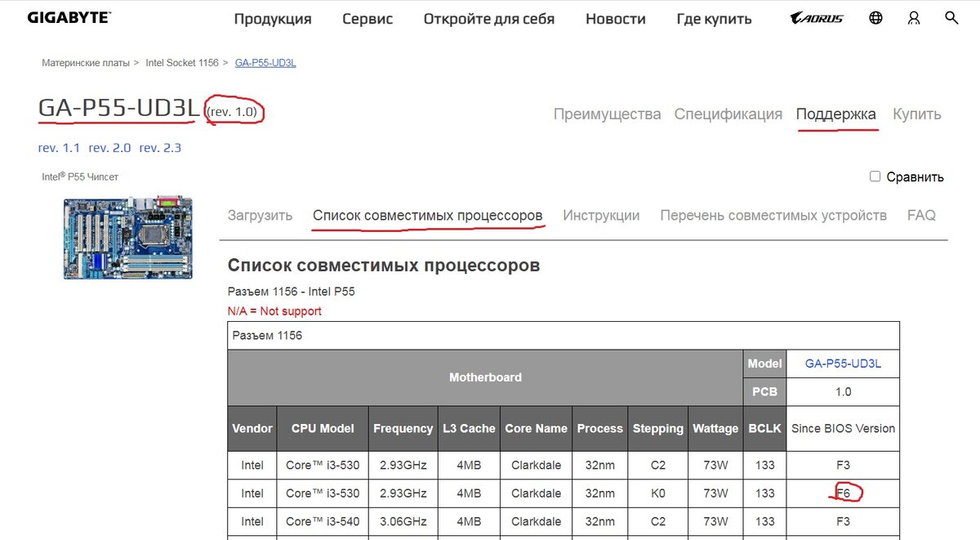Select Core i3-530 cell in C2 row
The height and width of the screenshot is (540, 980).
tap(323, 465)
